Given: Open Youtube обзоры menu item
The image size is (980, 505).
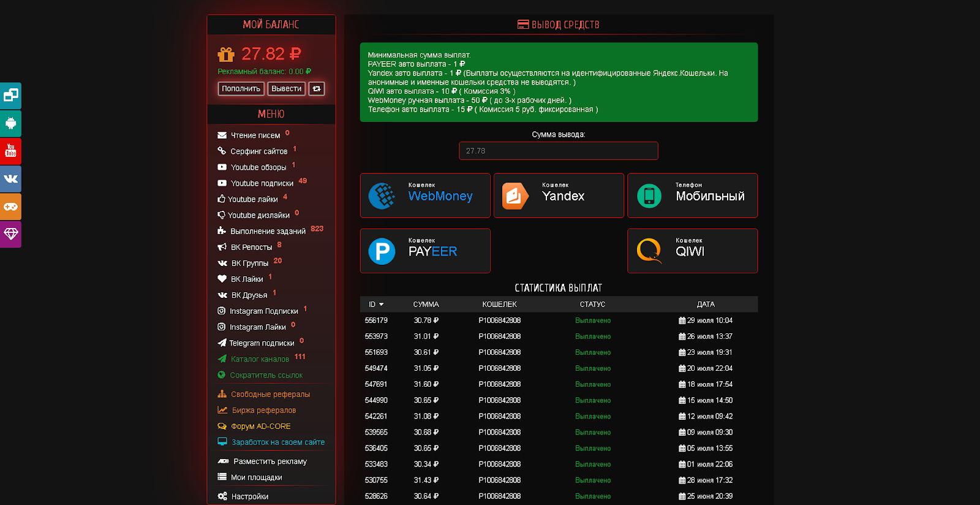Looking at the screenshot, I should [x=258, y=167].
